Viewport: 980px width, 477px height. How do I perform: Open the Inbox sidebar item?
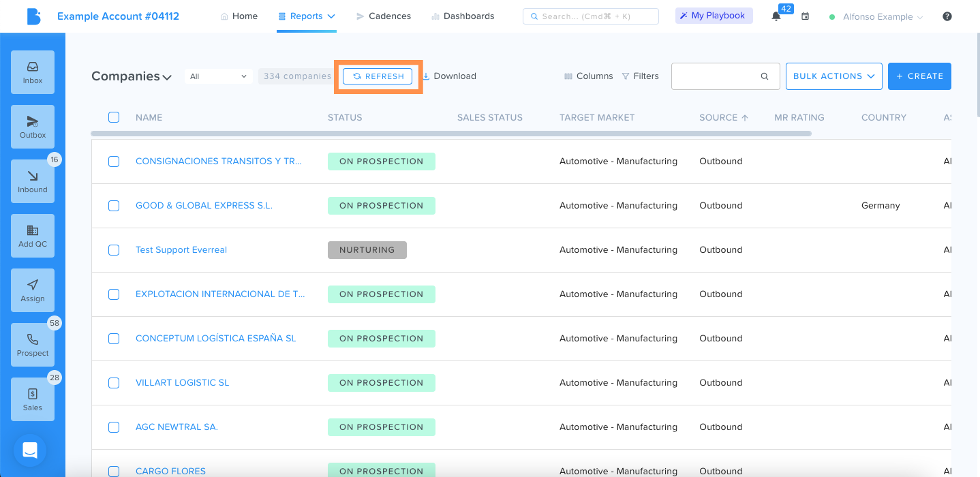pyautogui.click(x=33, y=72)
